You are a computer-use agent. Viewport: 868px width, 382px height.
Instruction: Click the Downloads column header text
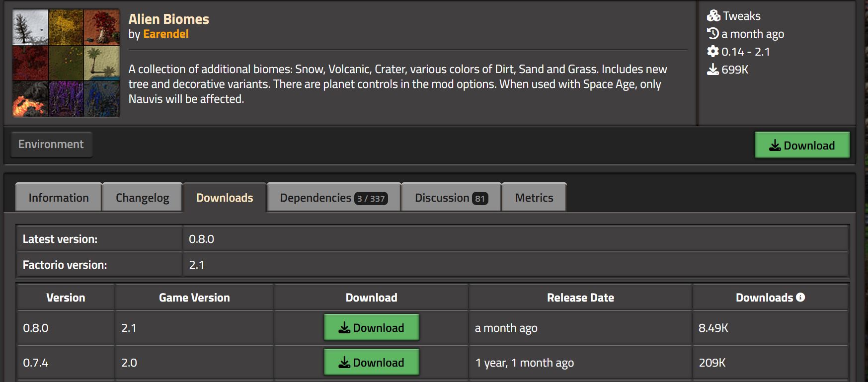(x=764, y=298)
